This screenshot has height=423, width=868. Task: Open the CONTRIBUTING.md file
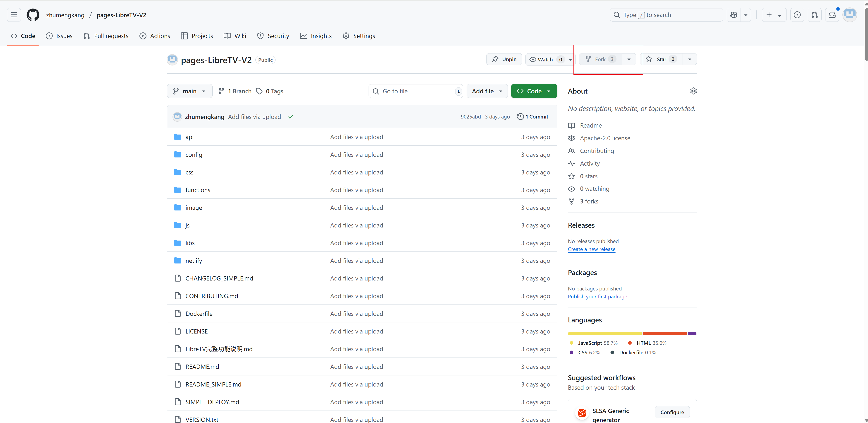click(x=212, y=296)
